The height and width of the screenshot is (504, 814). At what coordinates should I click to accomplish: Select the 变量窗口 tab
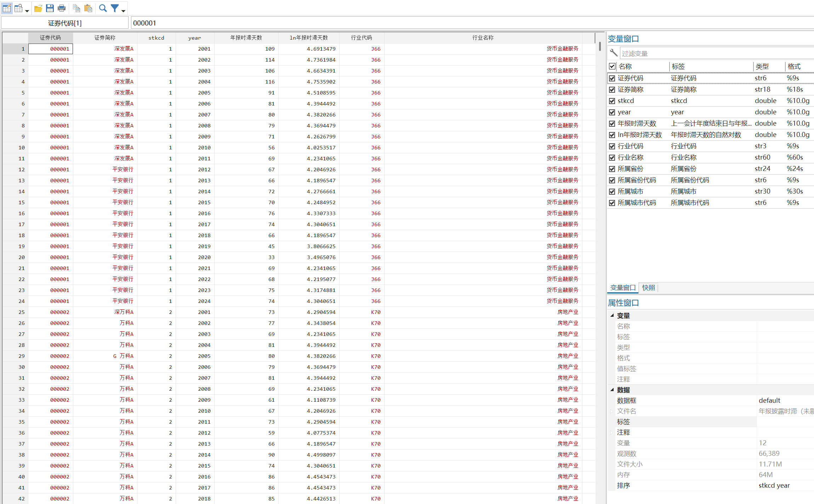pos(623,288)
